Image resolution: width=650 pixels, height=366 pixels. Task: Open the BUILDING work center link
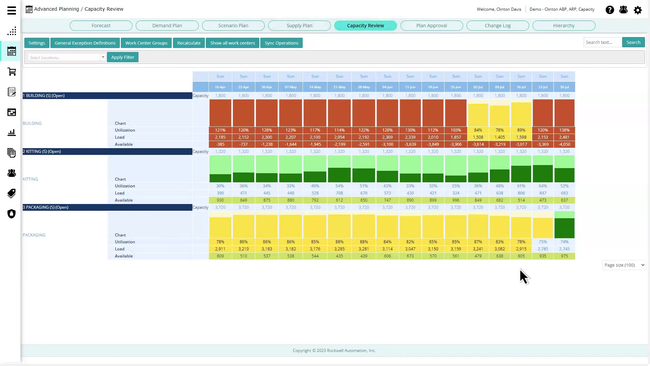[32, 123]
